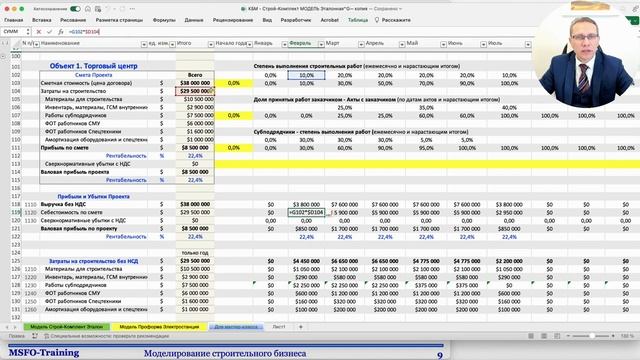Open filter dropdown for Июнь column

(483, 44)
